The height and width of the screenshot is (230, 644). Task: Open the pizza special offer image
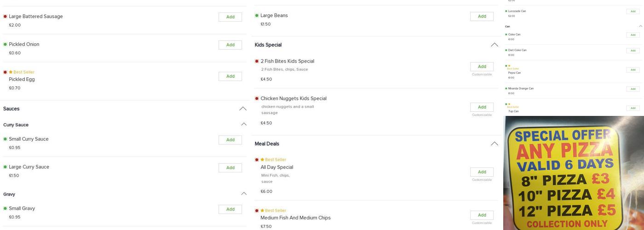(x=573, y=173)
